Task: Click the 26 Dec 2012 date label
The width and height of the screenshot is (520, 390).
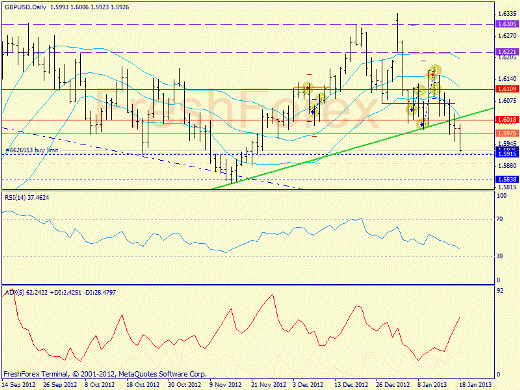Action: (x=393, y=384)
